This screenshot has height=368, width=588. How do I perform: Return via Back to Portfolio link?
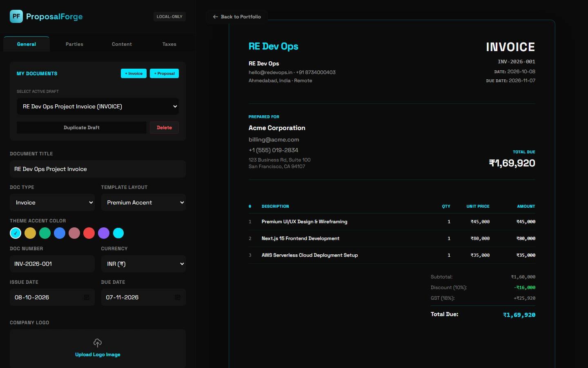tap(237, 17)
